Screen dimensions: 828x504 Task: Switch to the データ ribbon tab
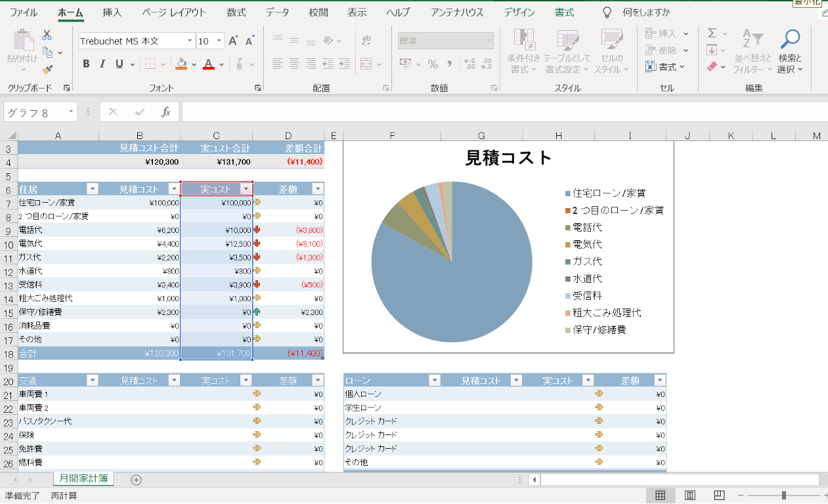[277, 12]
